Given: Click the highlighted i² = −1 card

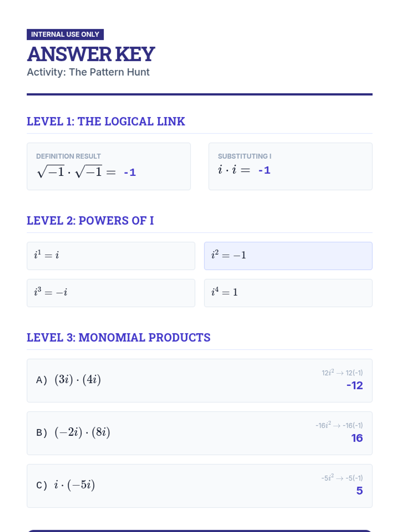Looking at the screenshot, I should click(288, 256).
